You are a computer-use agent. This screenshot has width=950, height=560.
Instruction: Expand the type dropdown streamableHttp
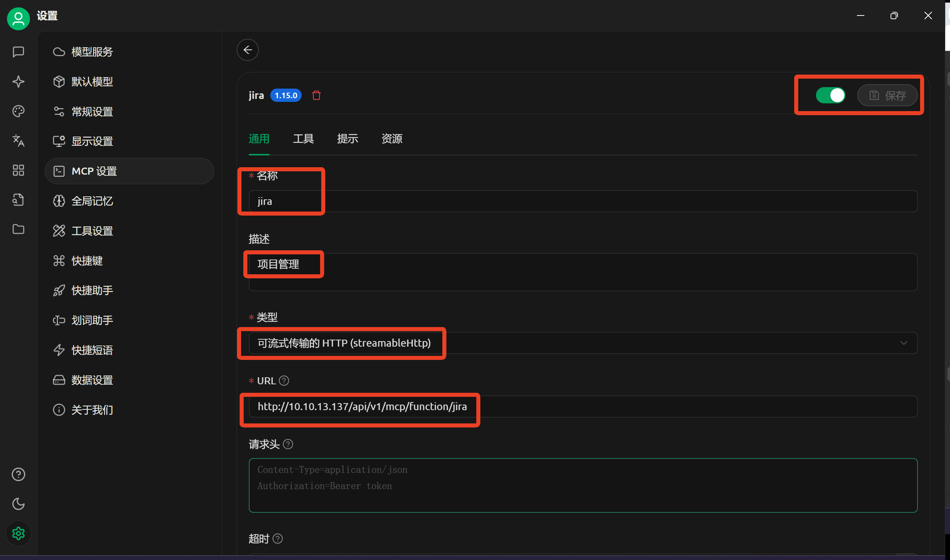[583, 343]
